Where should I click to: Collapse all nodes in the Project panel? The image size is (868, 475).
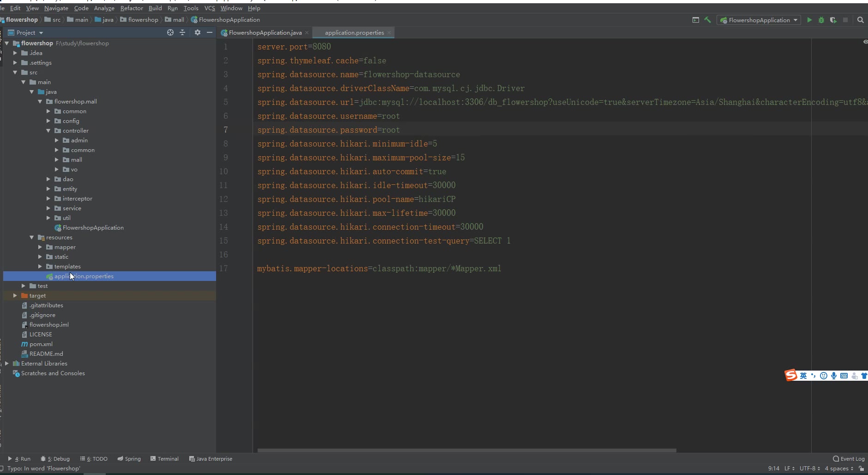[x=182, y=32]
